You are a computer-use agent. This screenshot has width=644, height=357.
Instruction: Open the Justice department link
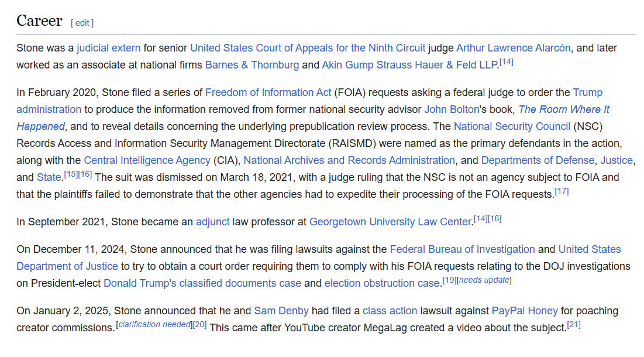coord(617,160)
